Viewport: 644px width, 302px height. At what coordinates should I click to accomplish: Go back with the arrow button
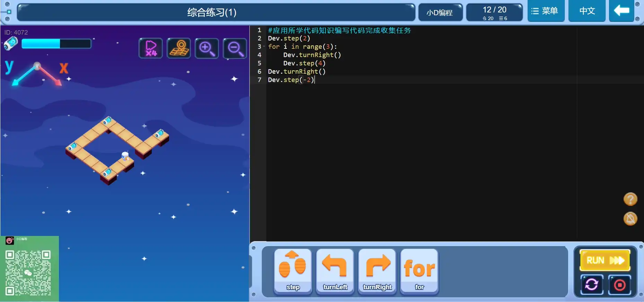point(621,11)
